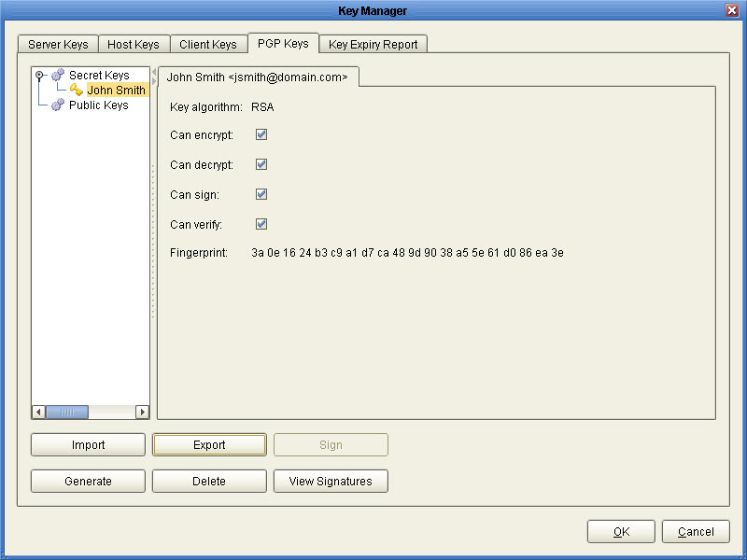747x560 pixels.
Task: Collapse the Secret Keys tree node
Action: [x=39, y=75]
